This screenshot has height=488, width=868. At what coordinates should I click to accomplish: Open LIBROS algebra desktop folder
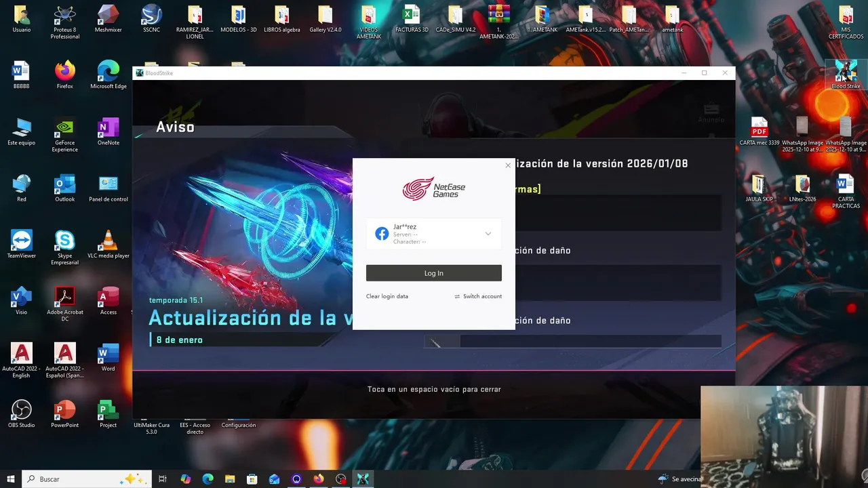click(x=281, y=19)
